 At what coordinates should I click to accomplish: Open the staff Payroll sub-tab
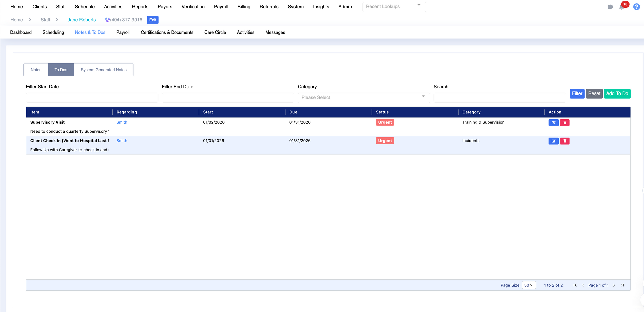[123, 32]
